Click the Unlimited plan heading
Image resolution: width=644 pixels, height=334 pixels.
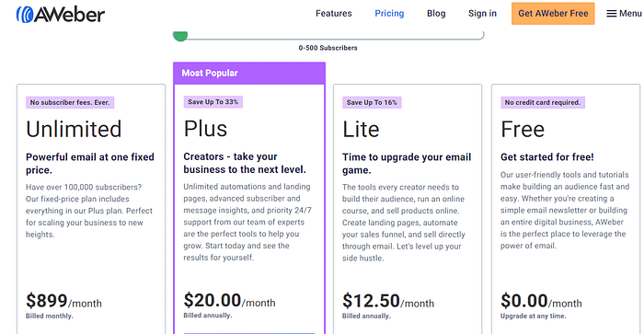(74, 129)
